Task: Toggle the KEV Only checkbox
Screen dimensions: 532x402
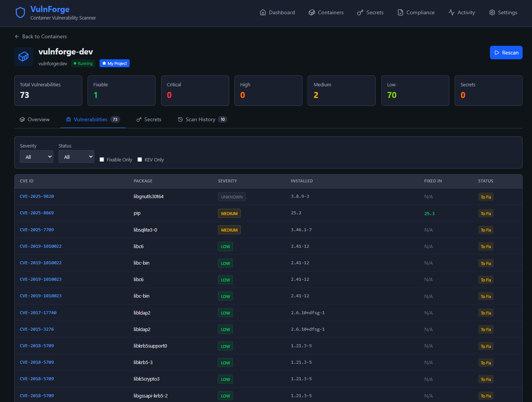Action: 140,160
